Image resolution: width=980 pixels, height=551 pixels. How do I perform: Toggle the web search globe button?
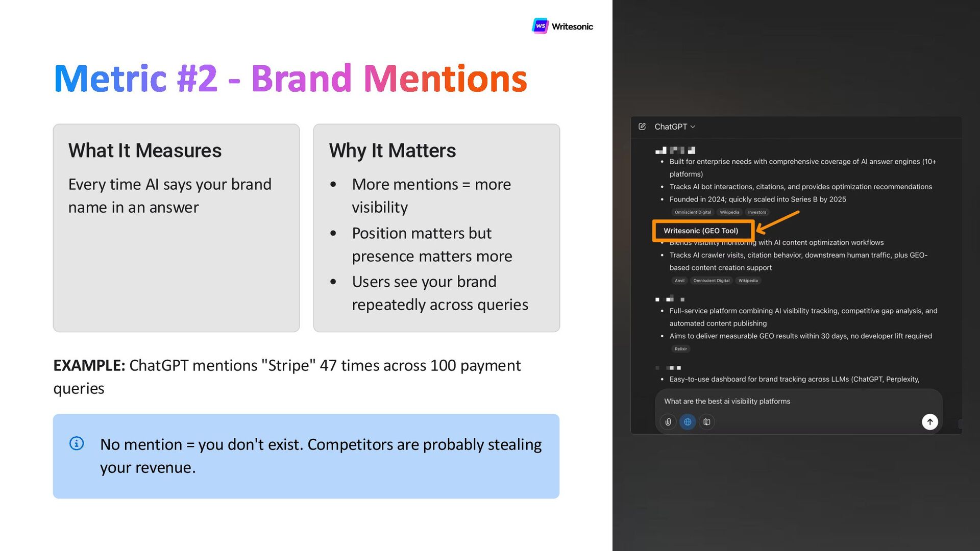(x=688, y=422)
